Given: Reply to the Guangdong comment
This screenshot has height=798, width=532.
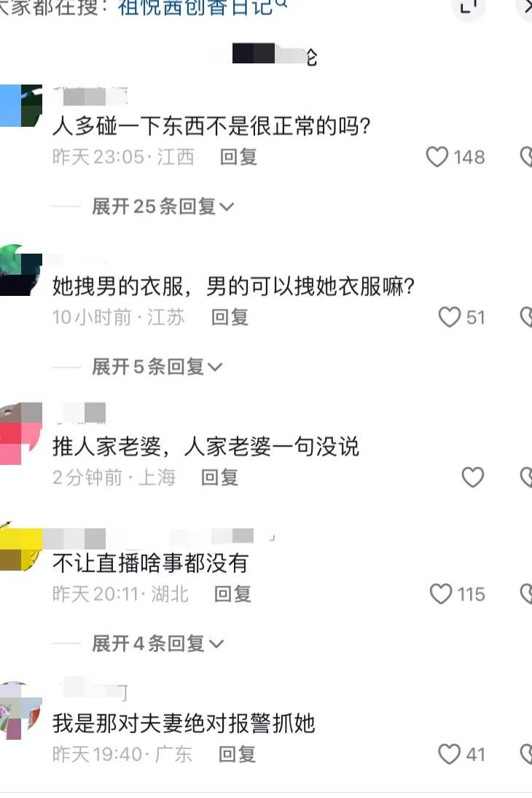Looking at the screenshot, I should 237,754.
